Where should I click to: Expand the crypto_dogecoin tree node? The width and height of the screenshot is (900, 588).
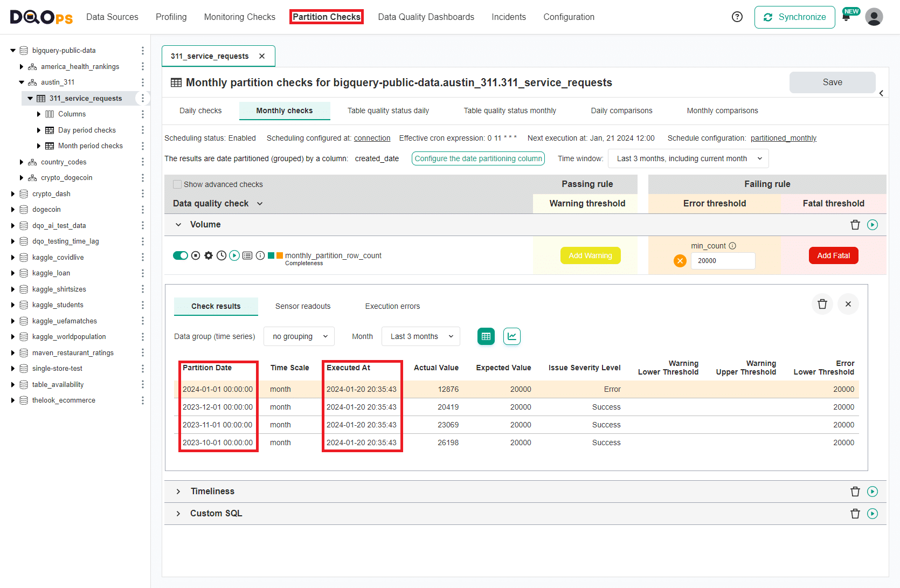pos(22,177)
